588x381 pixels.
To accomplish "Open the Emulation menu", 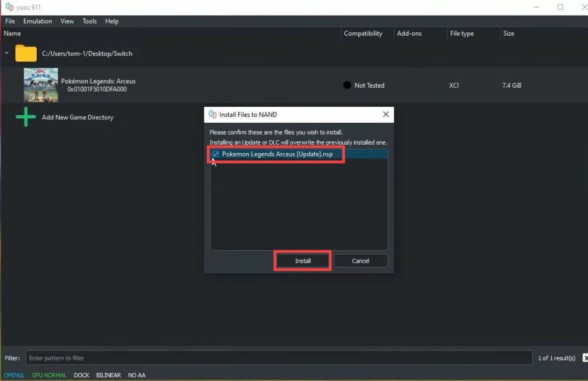I will point(37,21).
